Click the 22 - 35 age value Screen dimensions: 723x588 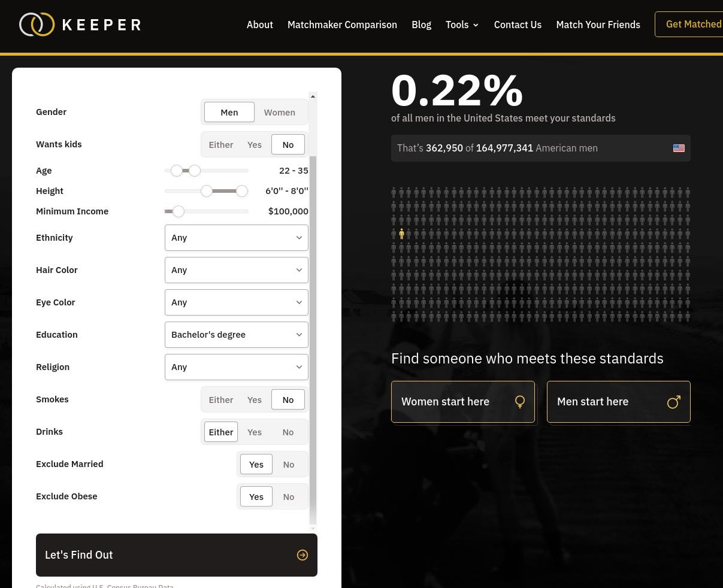click(294, 171)
